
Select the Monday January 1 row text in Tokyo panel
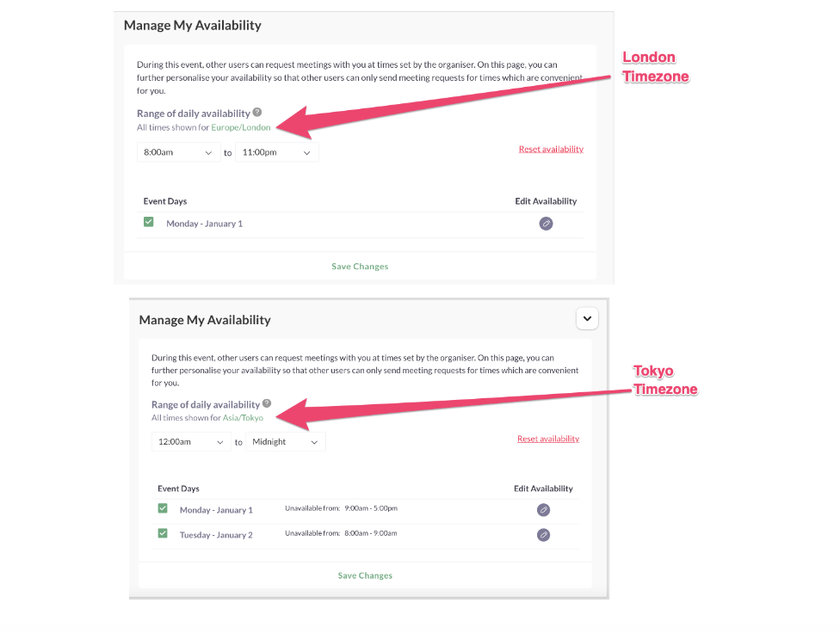click(215, 509)
